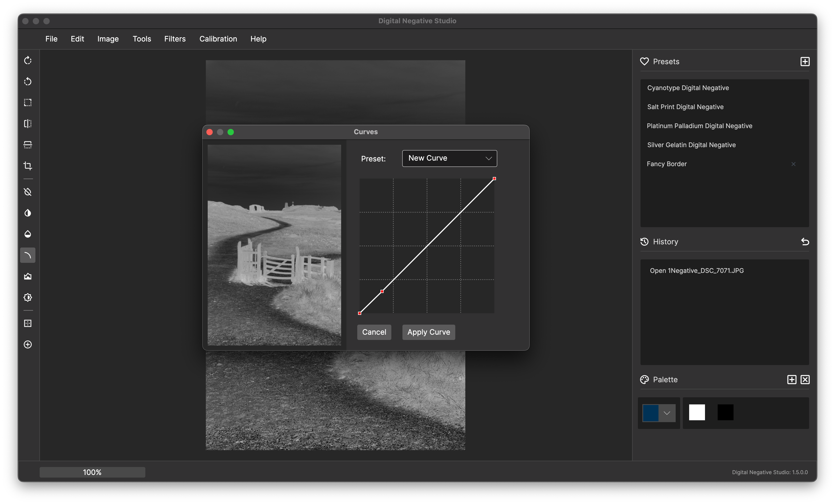Click the undo arrow in History panel

pos(805,241)
